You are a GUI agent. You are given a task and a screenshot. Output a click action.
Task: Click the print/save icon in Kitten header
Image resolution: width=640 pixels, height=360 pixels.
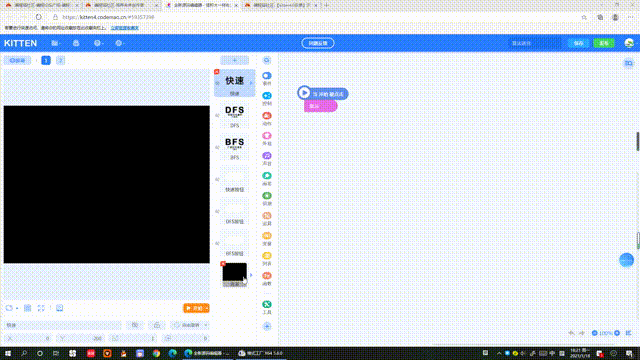point(76,43)
